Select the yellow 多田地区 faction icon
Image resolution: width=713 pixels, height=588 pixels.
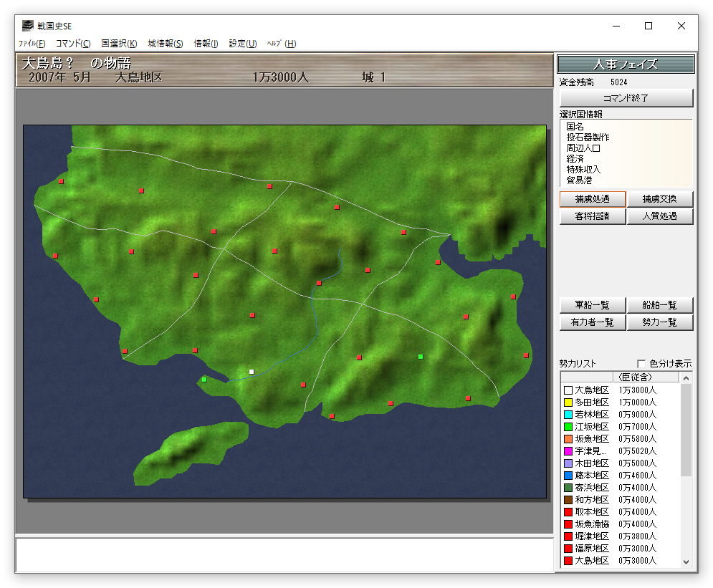point(568,403)
